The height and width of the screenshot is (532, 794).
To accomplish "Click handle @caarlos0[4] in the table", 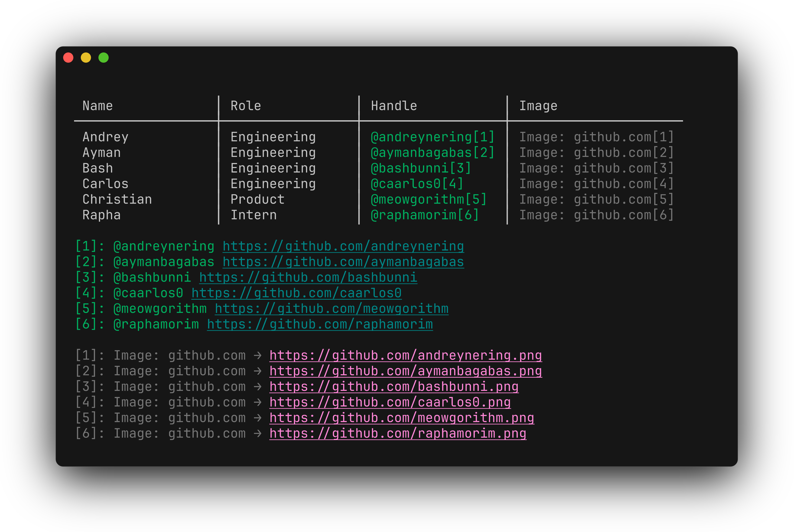I will coord(417,184).
